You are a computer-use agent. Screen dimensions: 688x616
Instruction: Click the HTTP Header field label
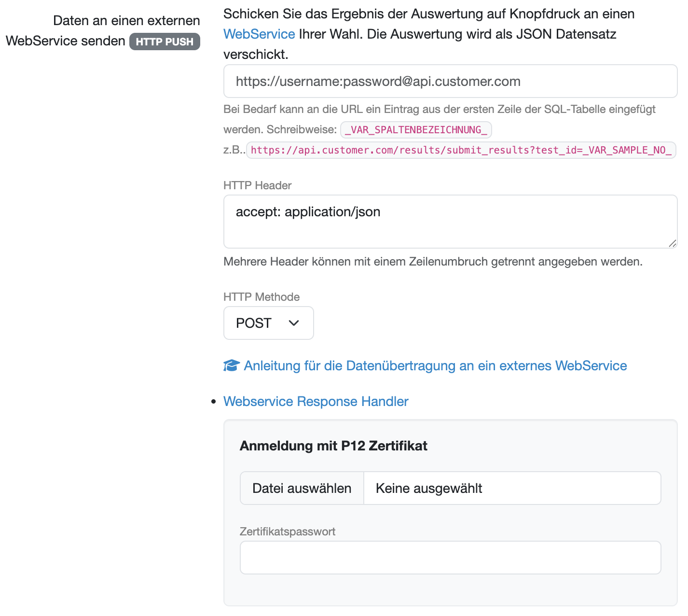coord(258,185)
